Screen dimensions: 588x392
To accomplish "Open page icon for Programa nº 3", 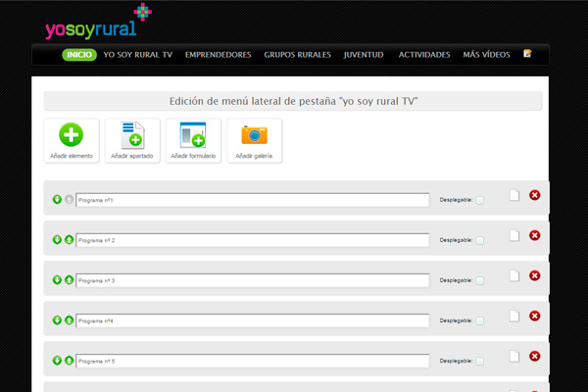I will pos(514,275).
